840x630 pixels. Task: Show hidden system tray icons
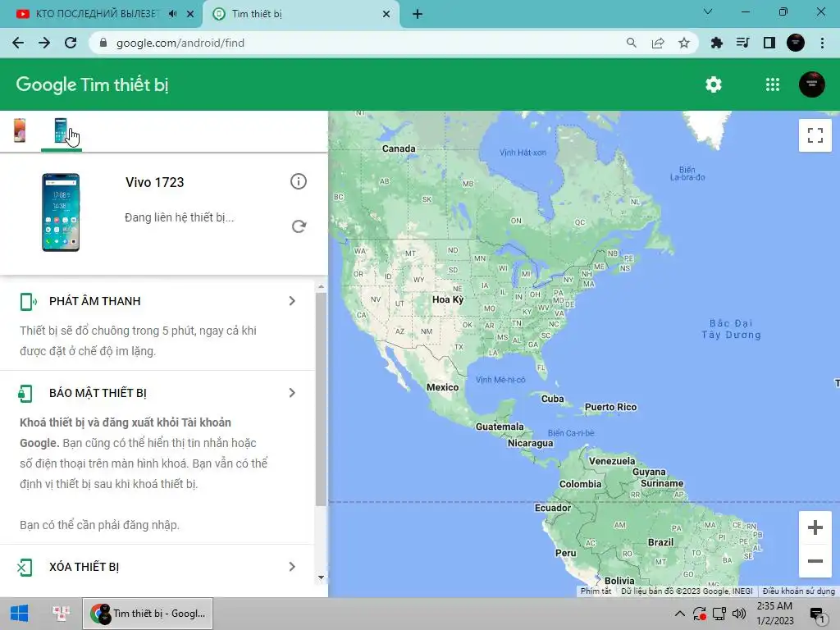click(679, 614)
